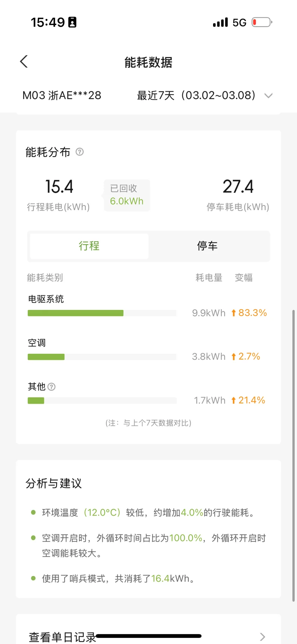Tap the 空调 energy progress bar

46,357
